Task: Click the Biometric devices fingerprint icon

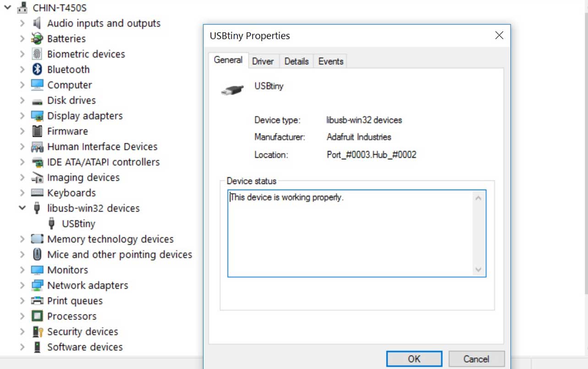Action: 37,54
